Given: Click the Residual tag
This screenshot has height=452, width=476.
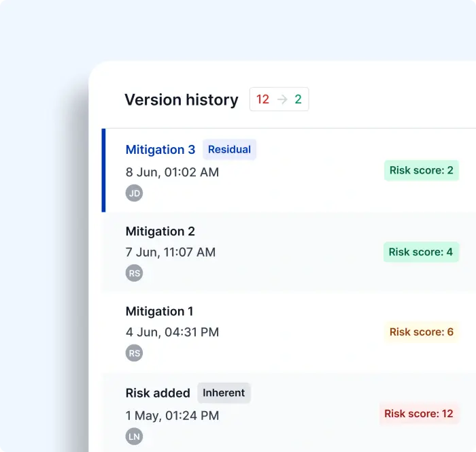Looking at the screenshot, I should click(229, 150).
